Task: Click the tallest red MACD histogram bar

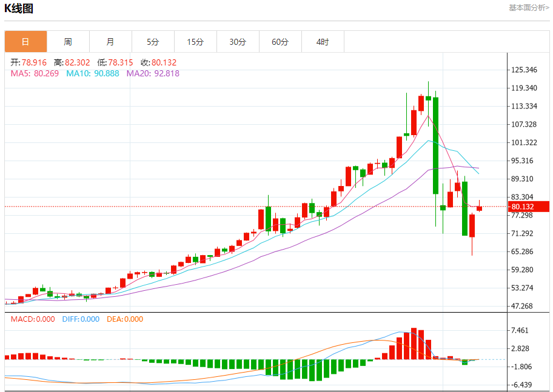Action: pos(414,344)
